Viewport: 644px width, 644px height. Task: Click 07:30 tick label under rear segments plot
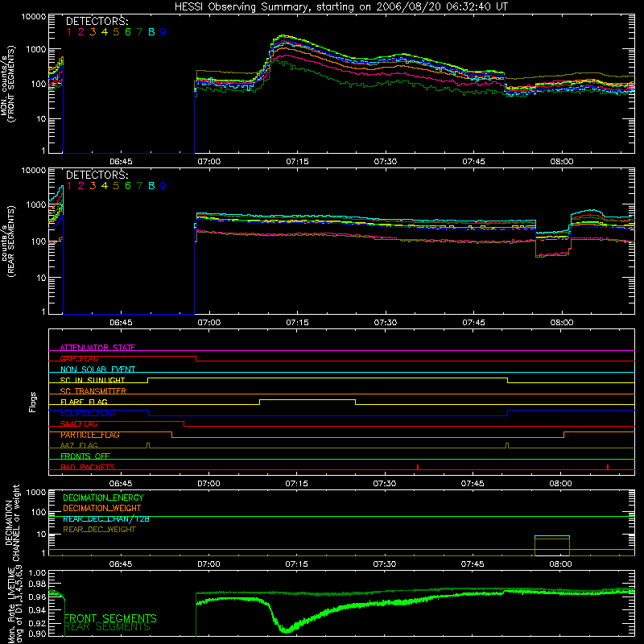pos(386,323)
